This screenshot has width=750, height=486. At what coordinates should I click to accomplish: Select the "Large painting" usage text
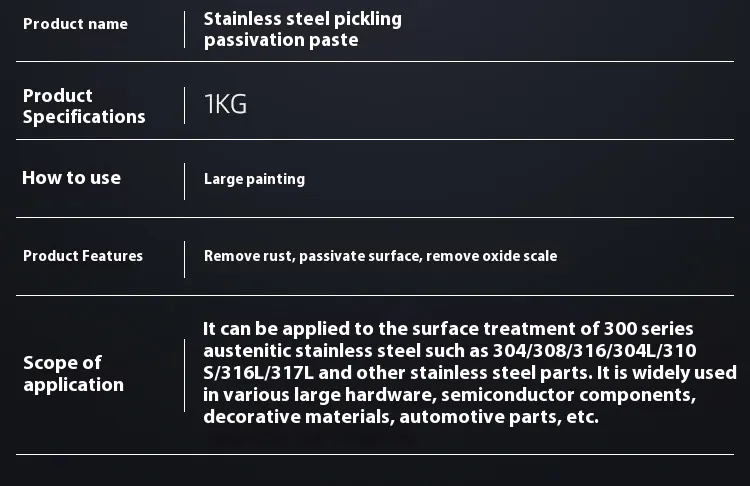254,179
